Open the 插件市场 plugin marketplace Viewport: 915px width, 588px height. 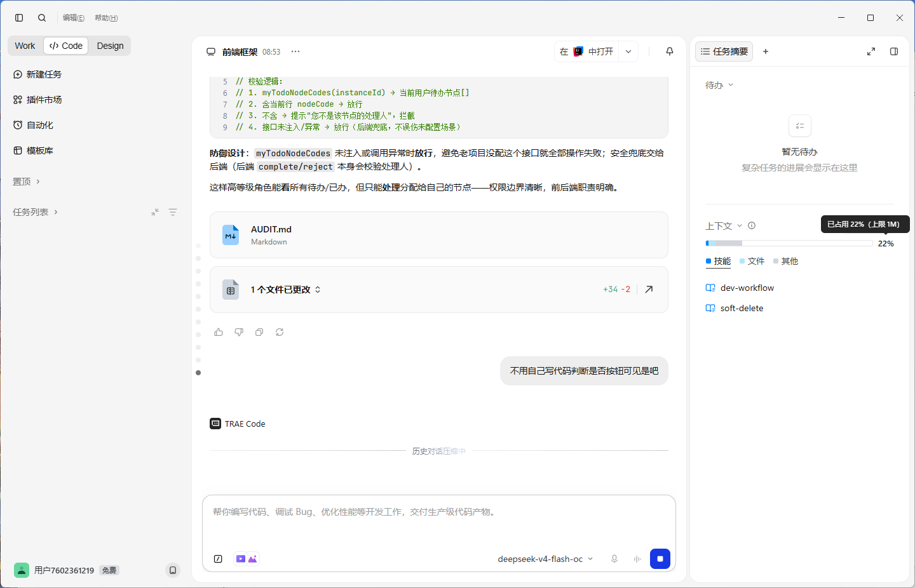[37, 100]
